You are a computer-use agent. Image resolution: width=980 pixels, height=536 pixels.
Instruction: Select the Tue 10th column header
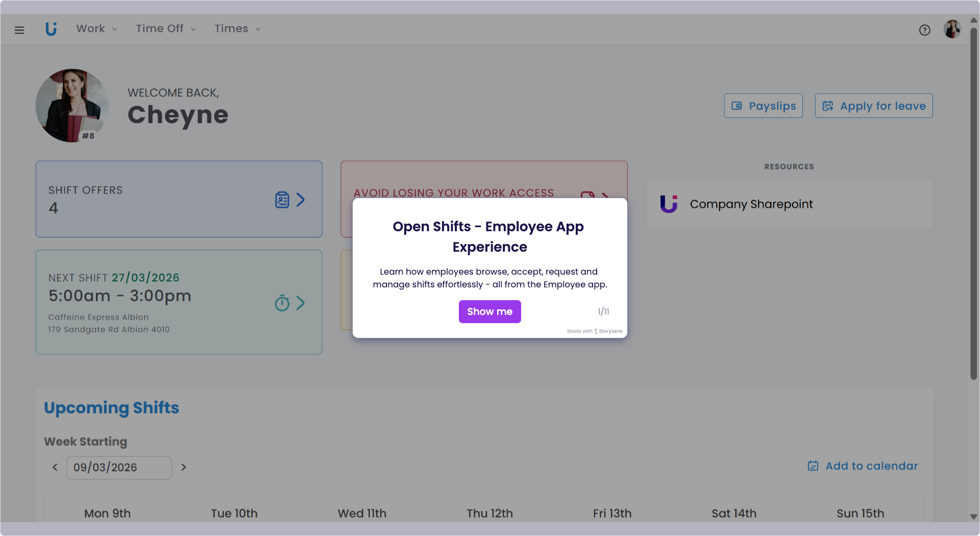[x=234, y=513]
